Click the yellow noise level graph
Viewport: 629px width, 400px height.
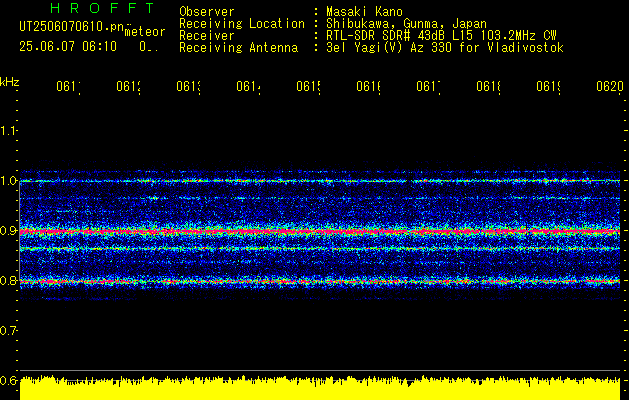pyautogui.click(x=320, y=388)
